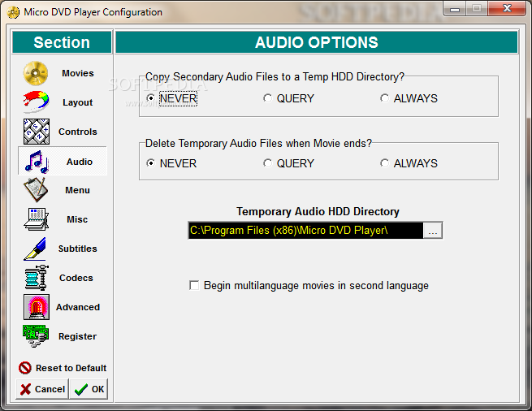Minimize the configuration window
Screen dimensions: 532x411
(455, 9)
